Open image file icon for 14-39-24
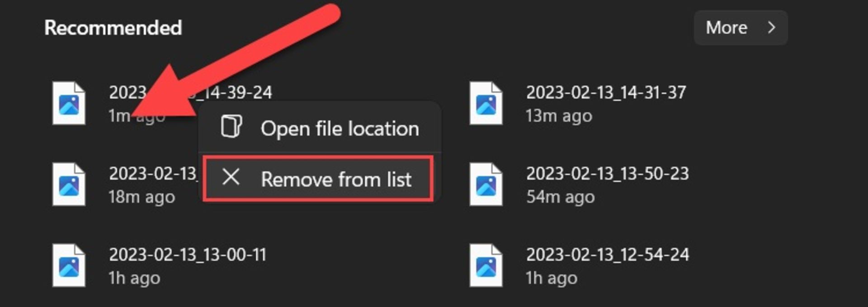Image resolution: width=868 pixels, height=307 pixels. pos(69,103)
